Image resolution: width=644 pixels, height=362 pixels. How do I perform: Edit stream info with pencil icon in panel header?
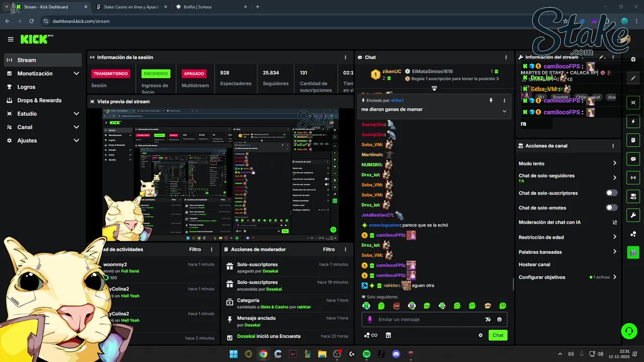[x=602, y=57]
